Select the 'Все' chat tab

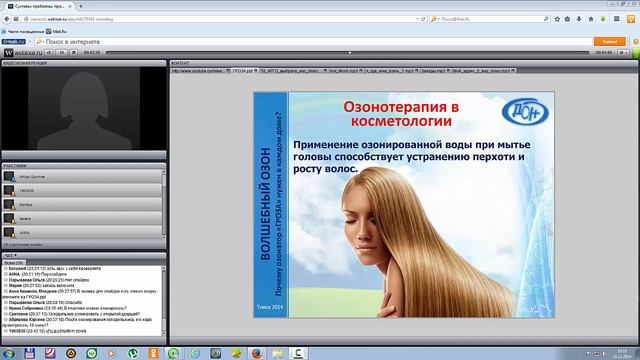(x=14, y=263)
